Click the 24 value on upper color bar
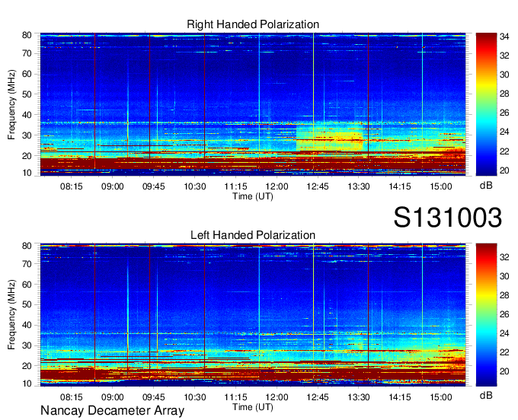Image resolution: width=518 pixels, height=420 pixels. point(504,132)
